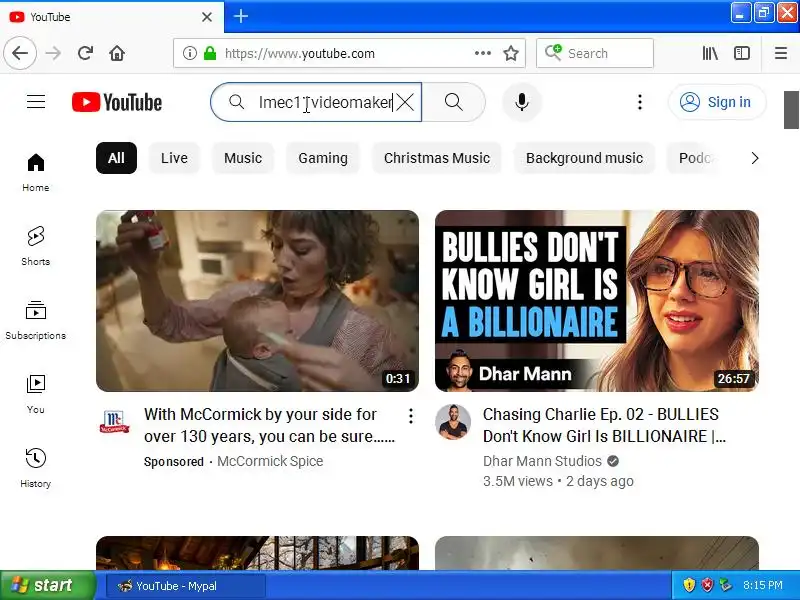Select the Music filter chip
800x600 pixels.
243,158
